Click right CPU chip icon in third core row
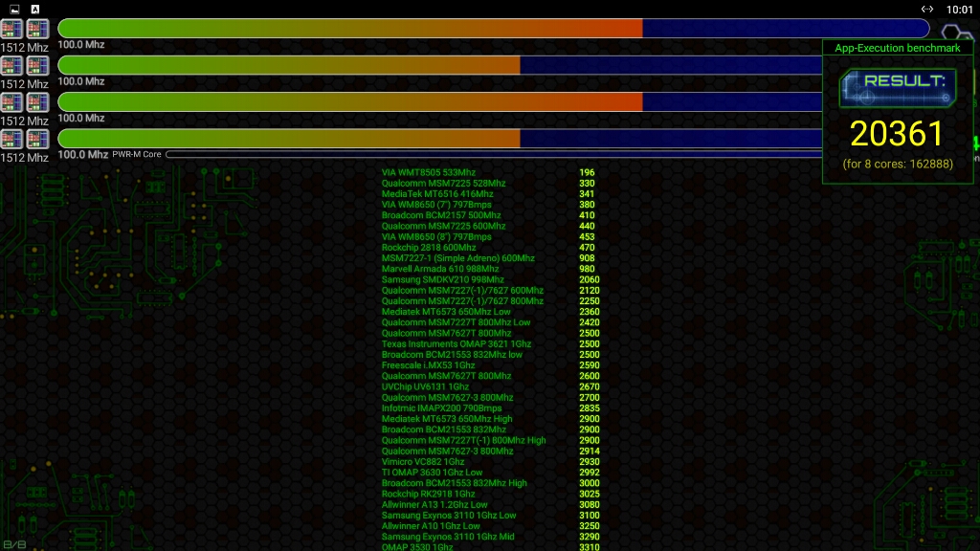Screen dimensions: 980x551 tap(37, 102)
